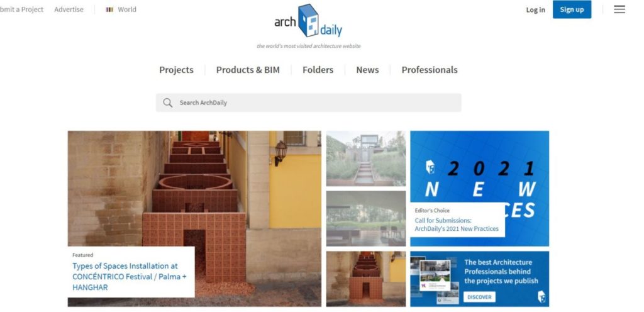Click the Sign up button

tap(572, 9)
